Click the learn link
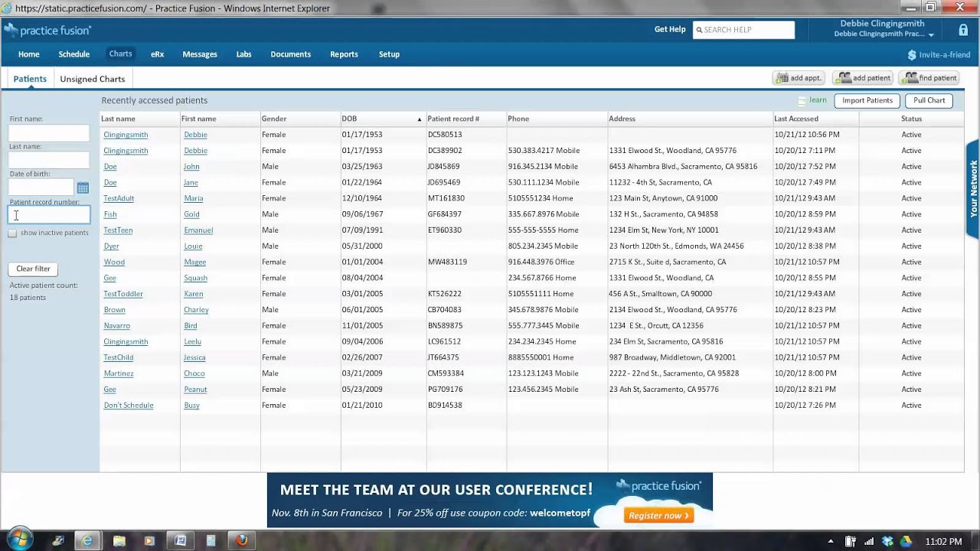This screenshot has height=551, width=980. tap(818, 100)
